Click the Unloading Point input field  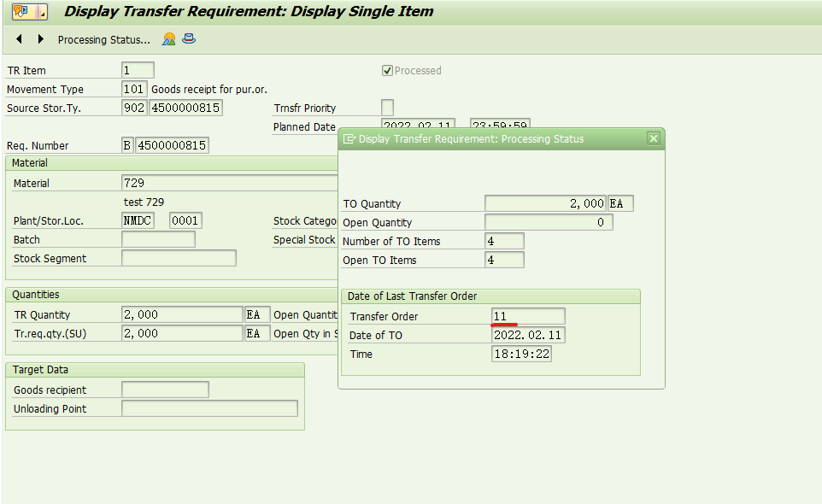coord(209,408)
